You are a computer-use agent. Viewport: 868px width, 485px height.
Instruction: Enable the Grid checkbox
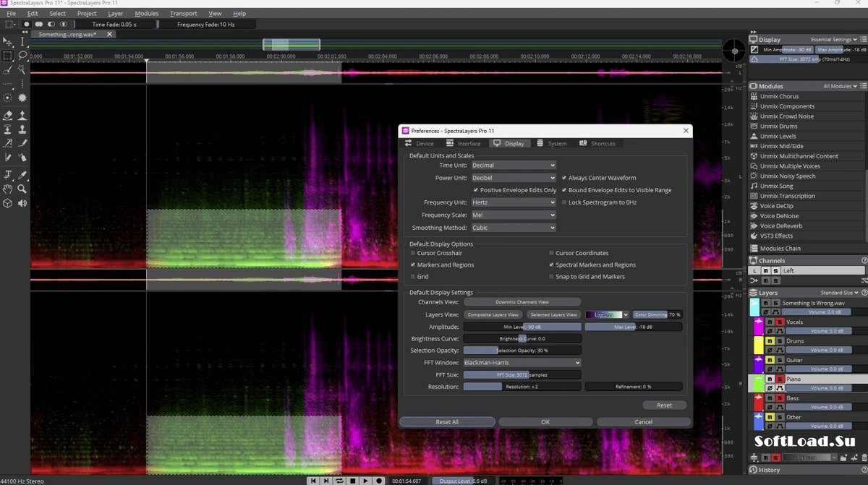click(413, 276)
